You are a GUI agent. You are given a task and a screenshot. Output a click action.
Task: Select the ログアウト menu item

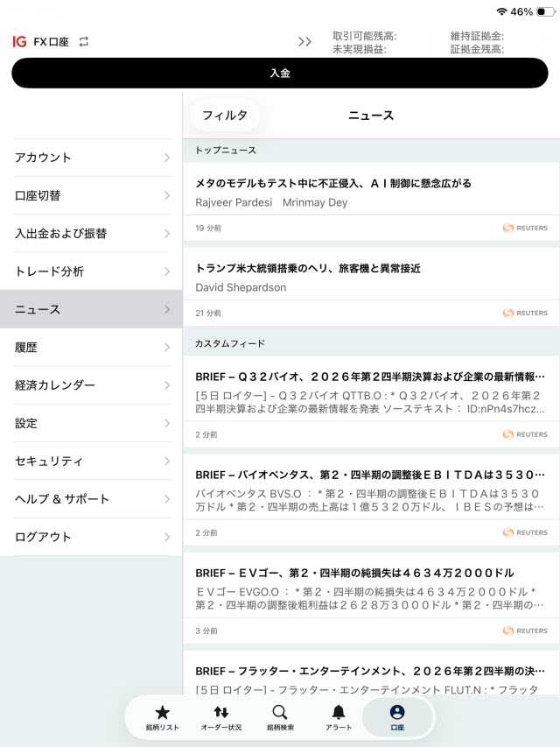pyautogui.click(x=91, y=537)
